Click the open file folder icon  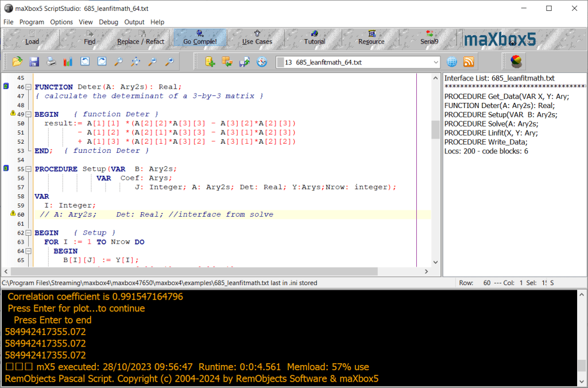[17, 62]
